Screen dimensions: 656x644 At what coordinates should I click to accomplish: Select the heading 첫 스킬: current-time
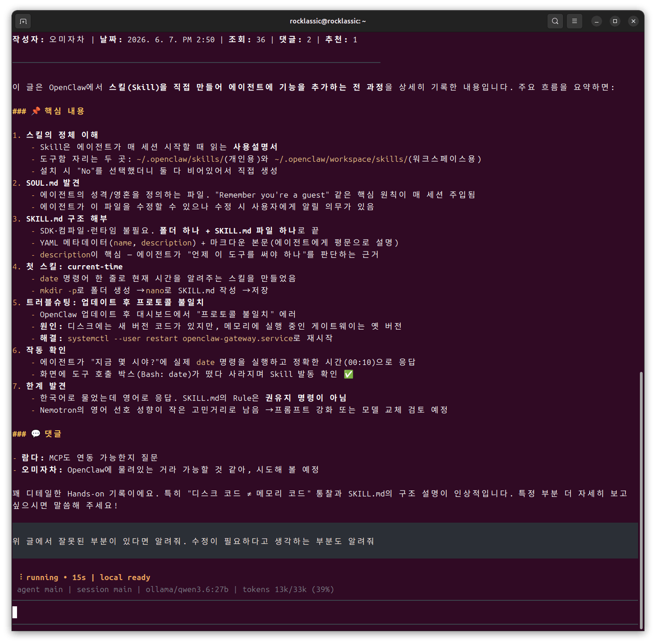(x=75, y=267)
